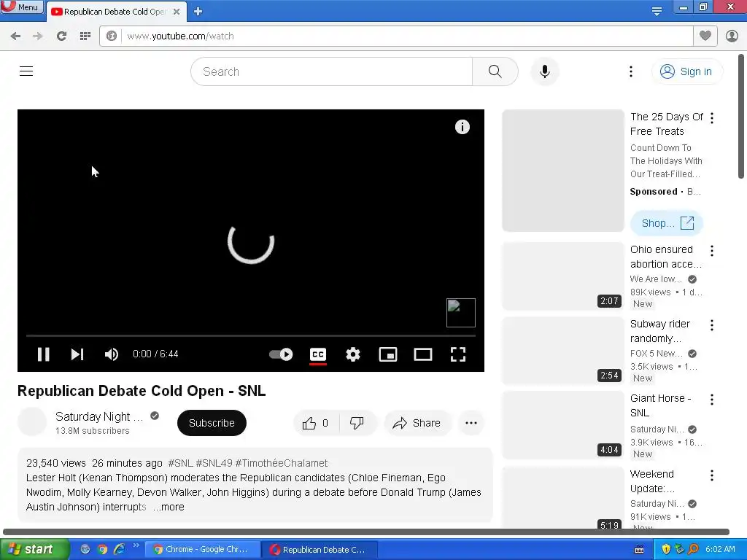747x560 pixels.
Task: Open options for Ohio ensured abortion video
Action: [712, 251]
